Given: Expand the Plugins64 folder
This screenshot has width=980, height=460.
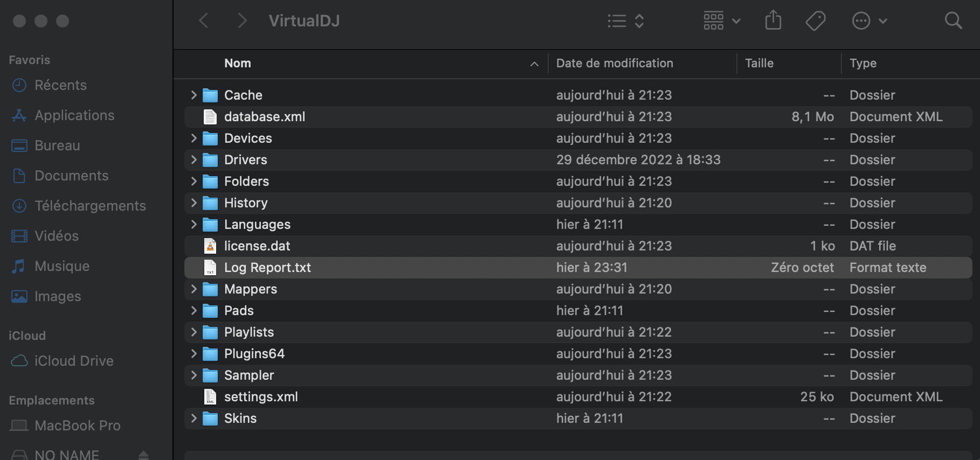Looking at the screenshot, I should pyautogui.click(x=194, y=353).
